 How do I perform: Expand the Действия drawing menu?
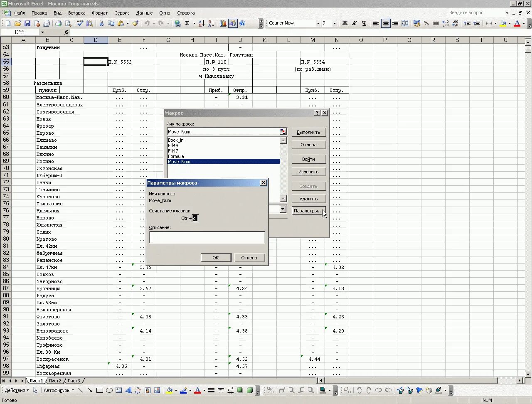coord(17,390)
